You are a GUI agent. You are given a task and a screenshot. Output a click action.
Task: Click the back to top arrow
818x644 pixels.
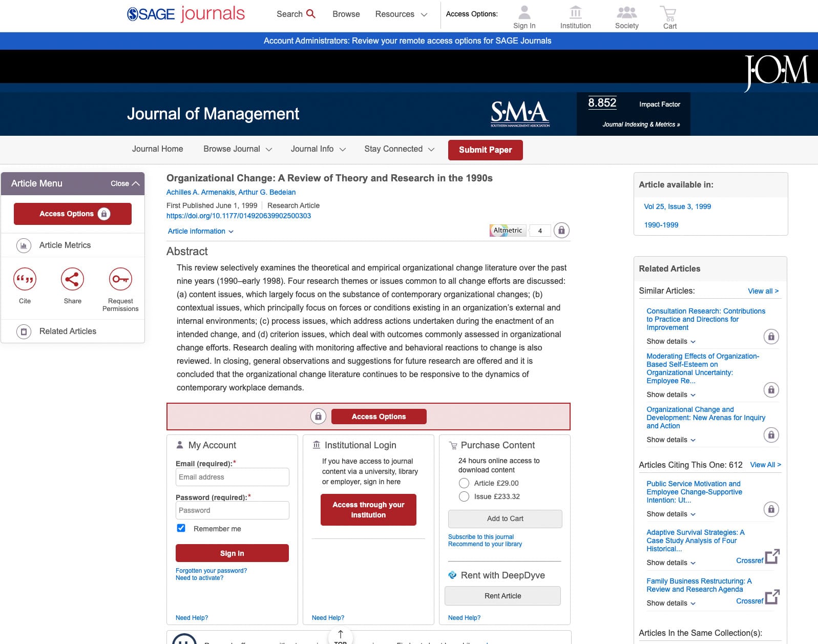click(x=341, y=636)
